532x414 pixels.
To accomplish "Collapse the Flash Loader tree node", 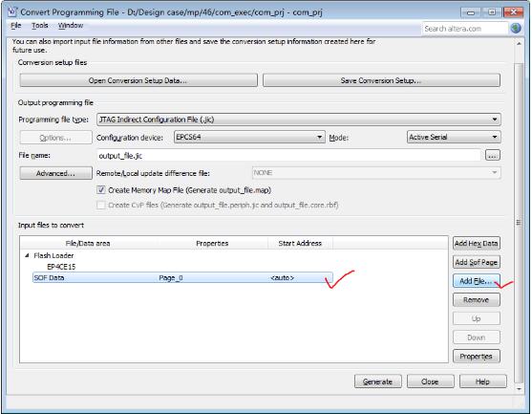I will pyautogui.click(x=27, y=255).
